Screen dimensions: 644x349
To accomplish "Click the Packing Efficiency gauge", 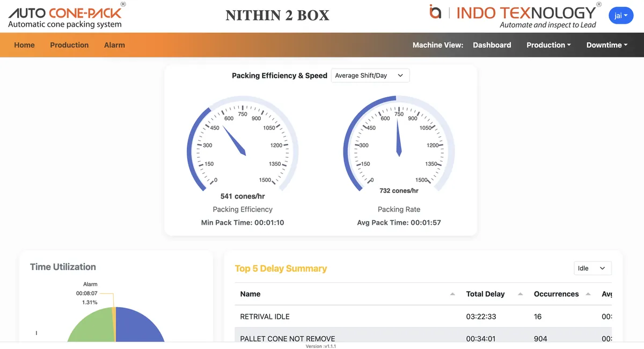I will tap(243, 145).
